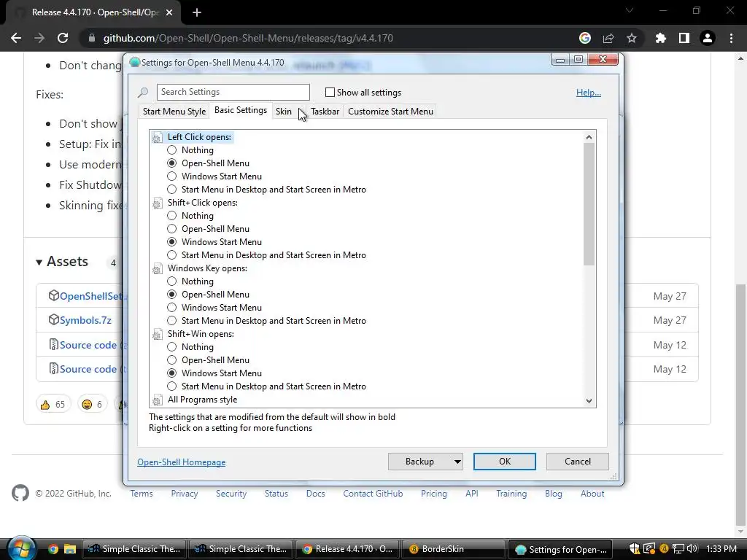Open Chrome tab search chevron
This screenshot has width=747, height=560.
click(x=630, y=10)
